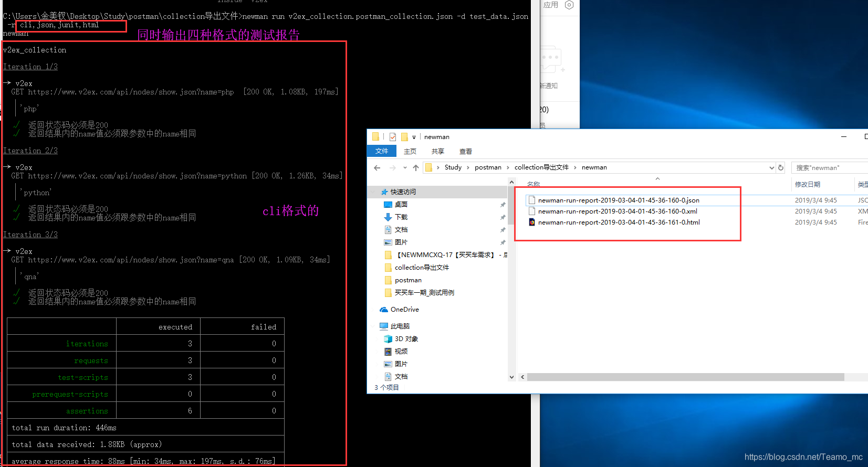Viewport: 868px width, 467px height.
Task: Click newman in the address breadcrumb
Action: coord(594,167)
